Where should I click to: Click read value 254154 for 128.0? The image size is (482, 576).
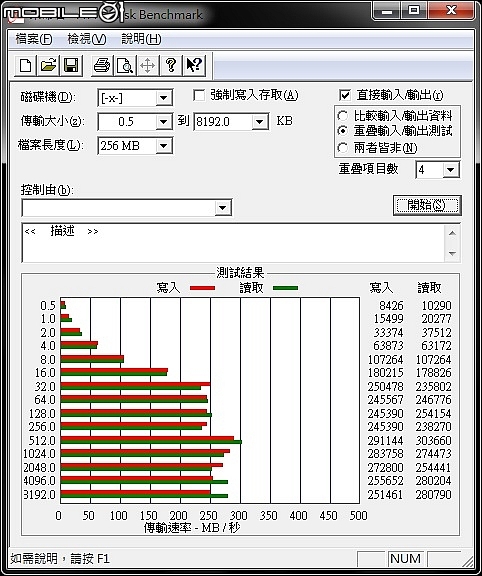tap(434, 414)
